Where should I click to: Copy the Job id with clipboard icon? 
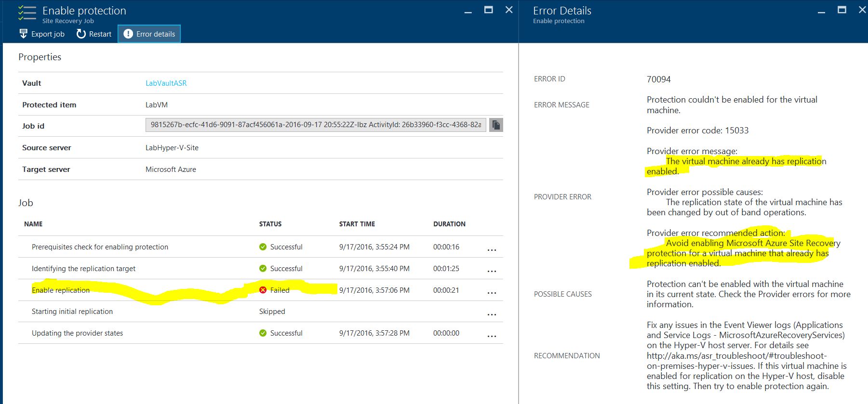tap(496, 125)
